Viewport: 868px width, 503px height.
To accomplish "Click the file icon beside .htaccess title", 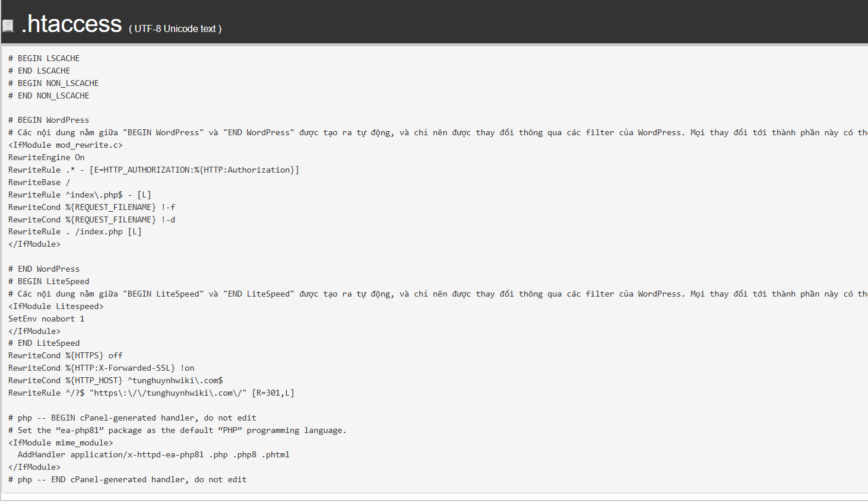I will pyautogui.click(x=8, y=26).
